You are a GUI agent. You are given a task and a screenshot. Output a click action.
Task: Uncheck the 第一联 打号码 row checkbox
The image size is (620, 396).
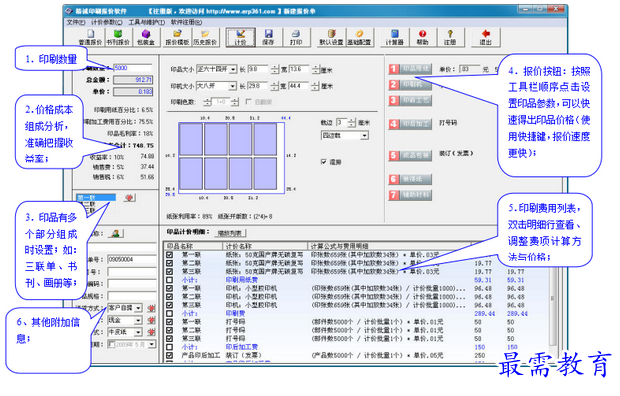tap(170, 322)
